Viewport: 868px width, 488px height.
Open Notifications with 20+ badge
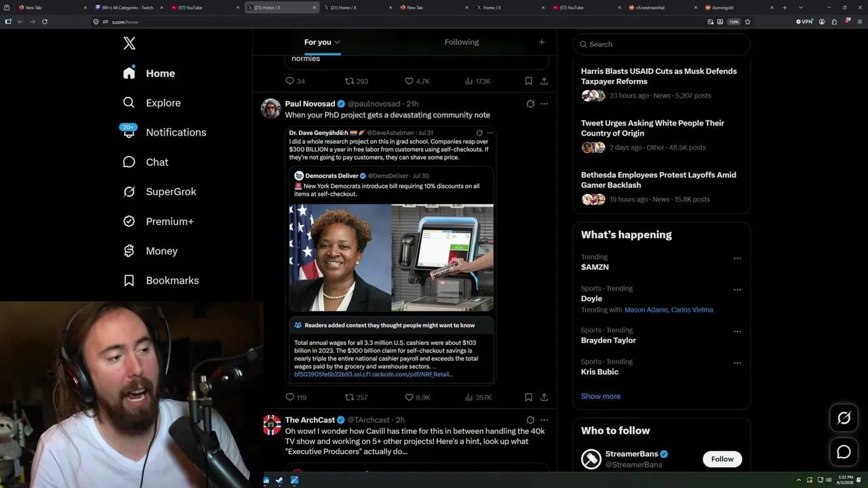tap(163, 132)
